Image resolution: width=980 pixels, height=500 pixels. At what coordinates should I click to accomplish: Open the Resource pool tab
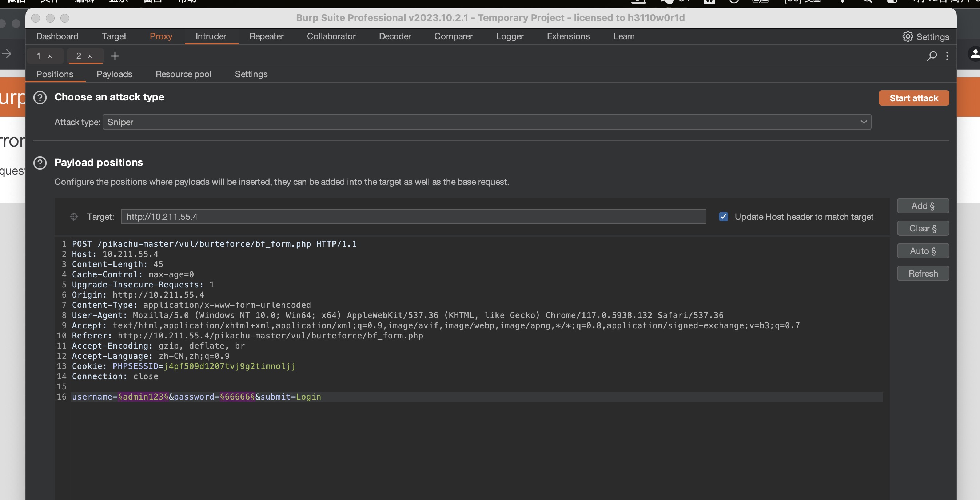tap(183, 74)
